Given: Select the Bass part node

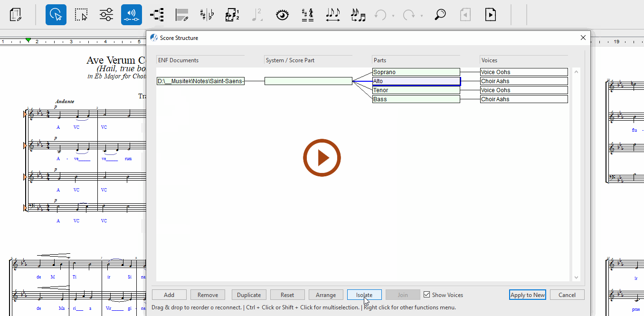Looking at the screenshot, I should [416, 99].
